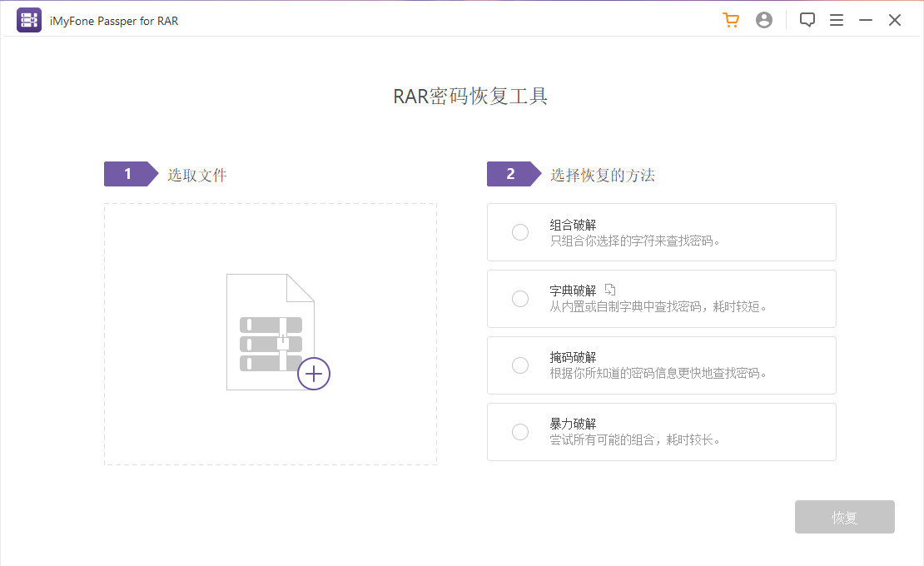The width and height of the screenshot is (924, 566).
Task: Select the 字典破解 radio button
Action: point(520,299)
